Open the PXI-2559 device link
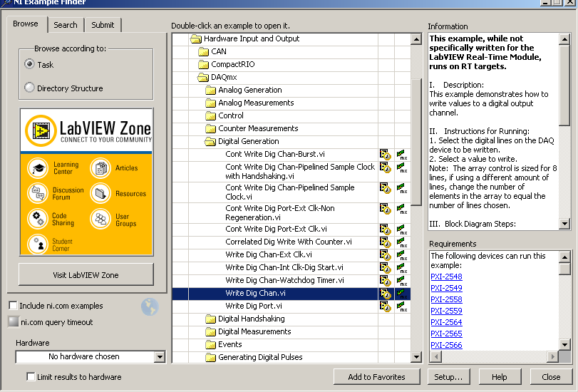Screen dimensions: 578x392 446,311
